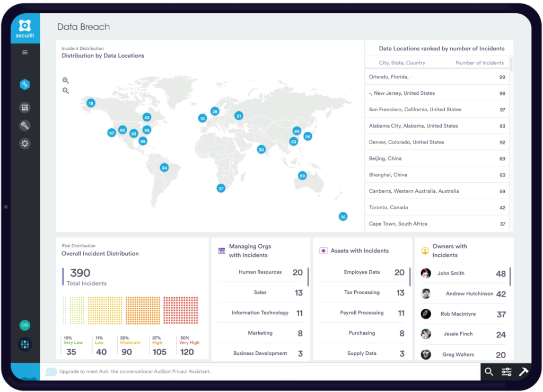Click the Autibot assistant message bar
Screen dimensions: 543x392
239,371
